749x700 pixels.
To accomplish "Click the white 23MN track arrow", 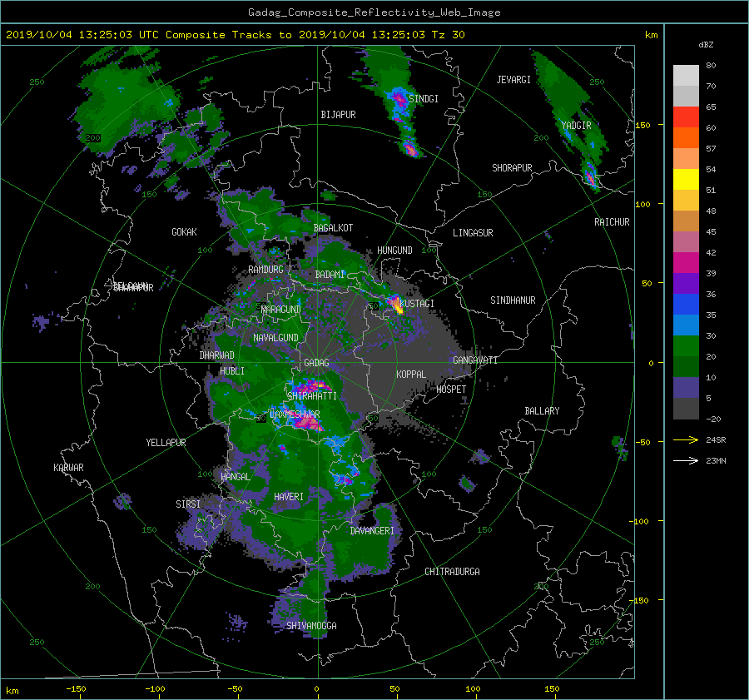I will (x=686, y=460).
